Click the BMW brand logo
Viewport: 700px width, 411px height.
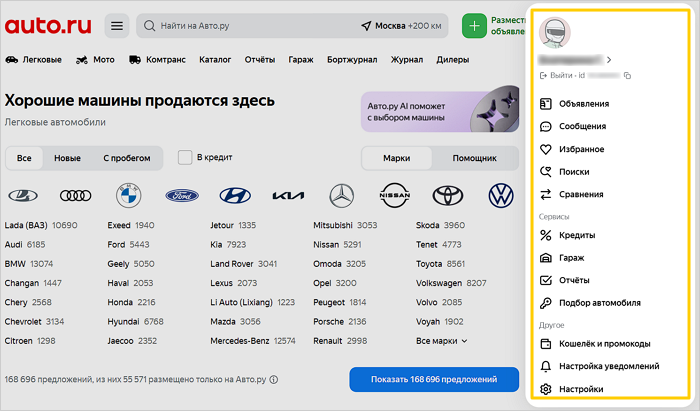pos(129,195)
